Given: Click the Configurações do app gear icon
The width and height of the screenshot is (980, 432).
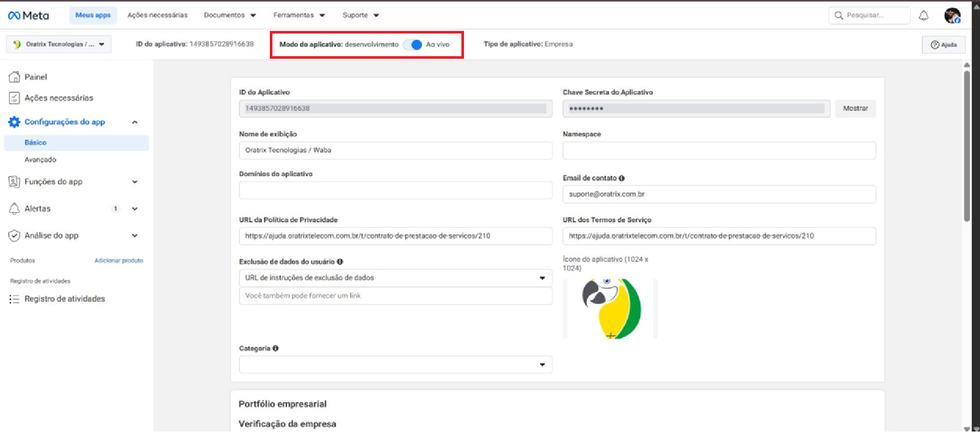Looking at the screenshot, I should click(14, 122).
